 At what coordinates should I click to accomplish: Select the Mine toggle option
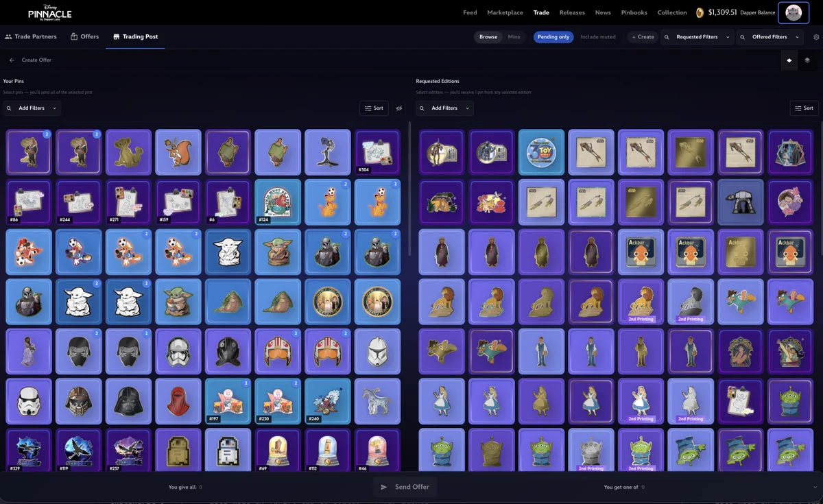pyautogui.click(x=514, y=37)
